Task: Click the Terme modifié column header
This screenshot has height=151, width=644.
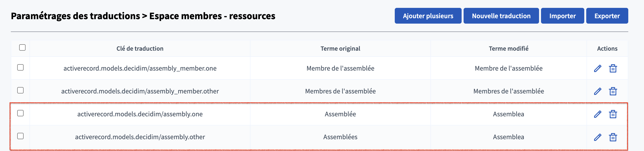Action: pos(509,48)
